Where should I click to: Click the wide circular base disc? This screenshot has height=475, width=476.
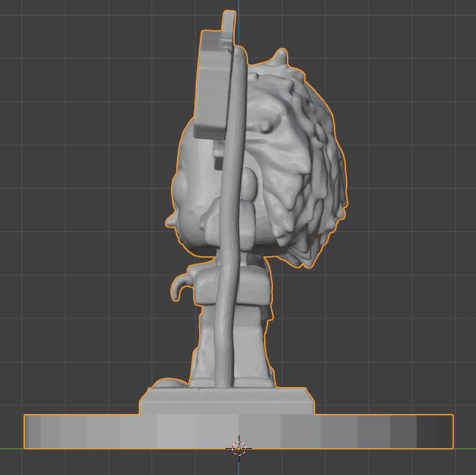pyautogui.click(x=239, y=431)
